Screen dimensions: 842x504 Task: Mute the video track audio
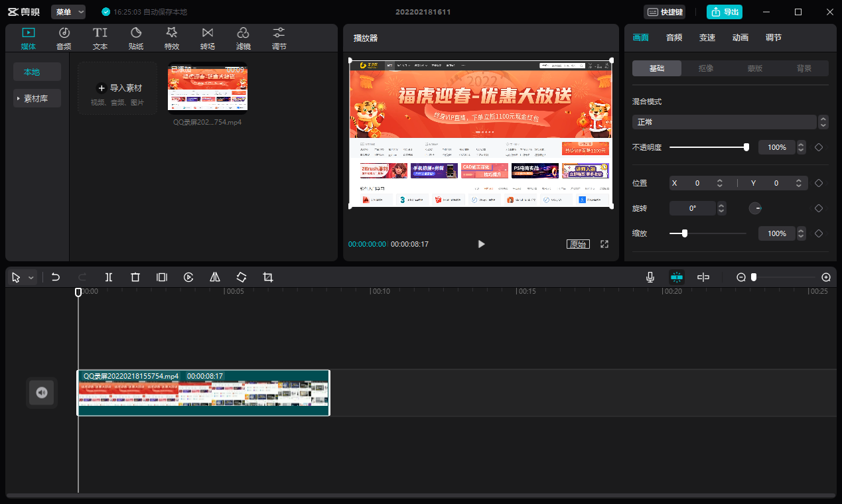(42, 393)
